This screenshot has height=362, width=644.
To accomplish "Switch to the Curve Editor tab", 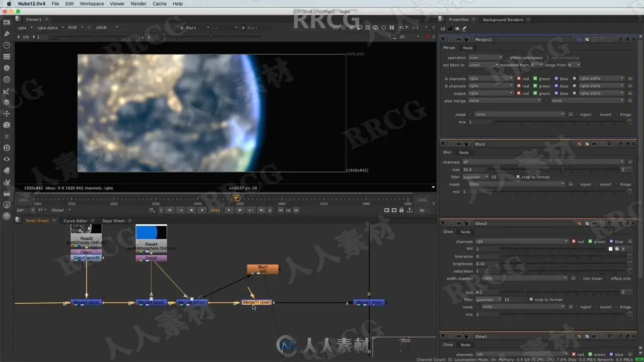I will pyautogui.click(x=75, y=221).
